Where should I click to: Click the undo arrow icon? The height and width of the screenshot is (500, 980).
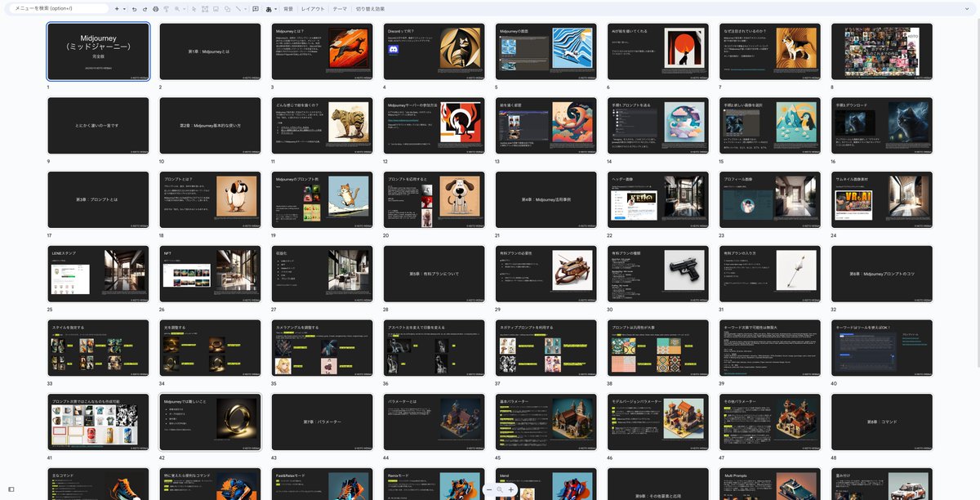coord(134,8)
